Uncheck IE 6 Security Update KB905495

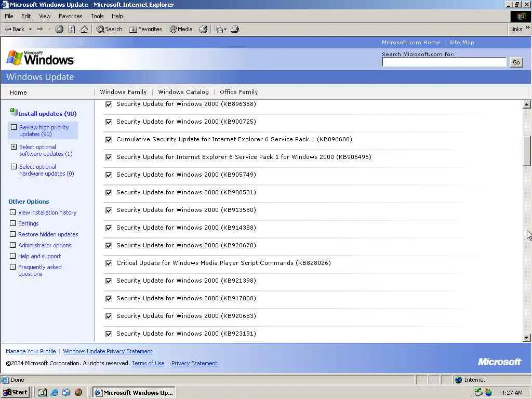point(109,157)
